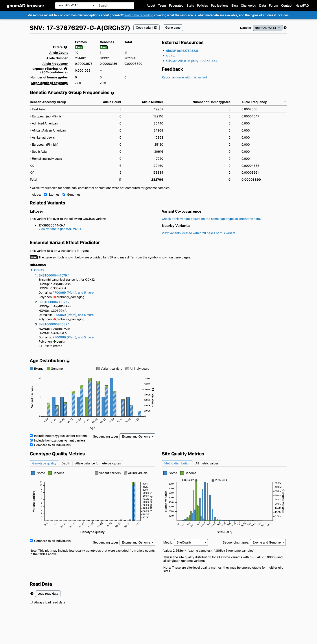The image size is (317, 644).
Task: Open the Dataset gnomAD v2.1.1 selector
Action: (267, 28)
